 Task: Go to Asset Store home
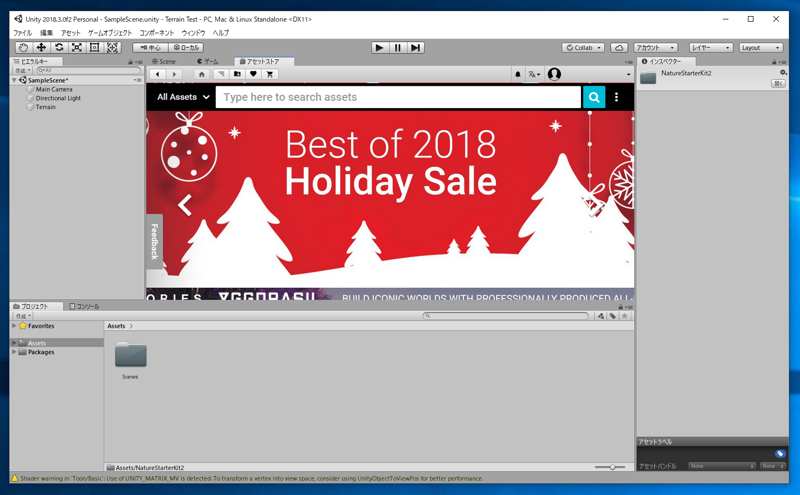click(202, 75)
